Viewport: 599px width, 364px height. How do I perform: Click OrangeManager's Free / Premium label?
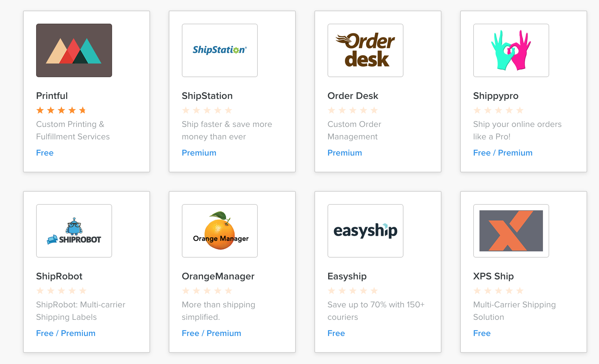[211, 333]
